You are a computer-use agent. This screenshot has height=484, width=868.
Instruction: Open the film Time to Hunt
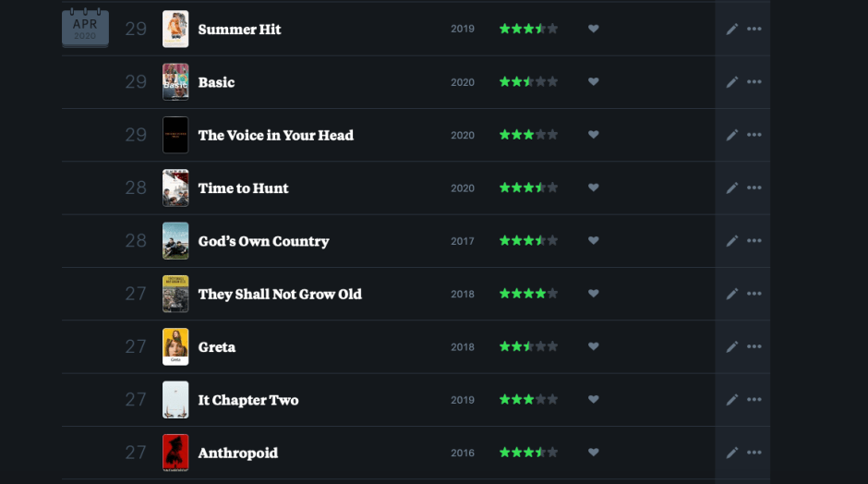(243, 188)
